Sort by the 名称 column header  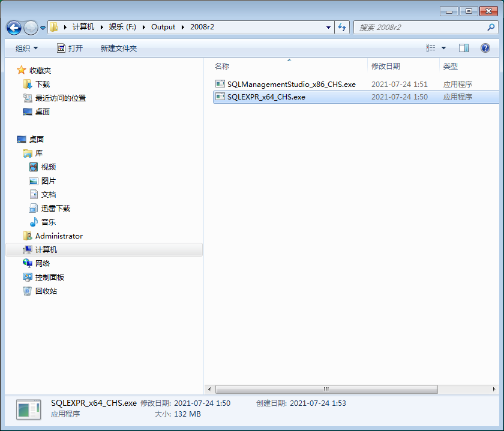pos(222,67)
